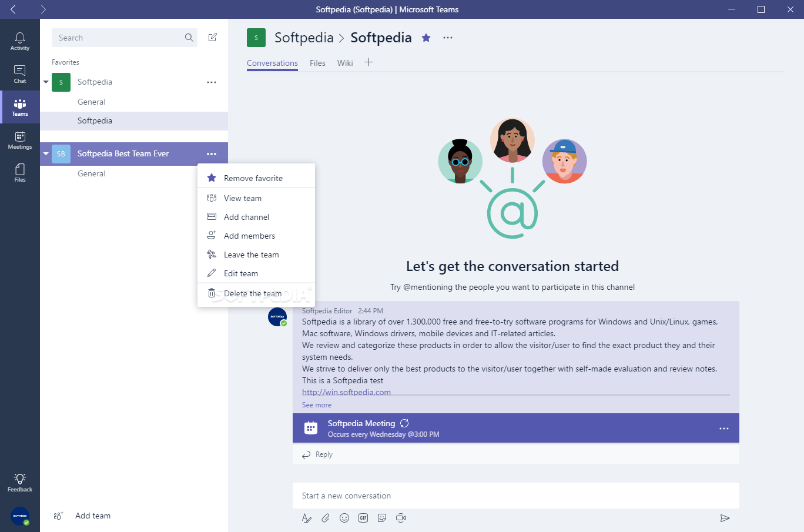Collapse the Softpedia team tree

pos(46,82)
